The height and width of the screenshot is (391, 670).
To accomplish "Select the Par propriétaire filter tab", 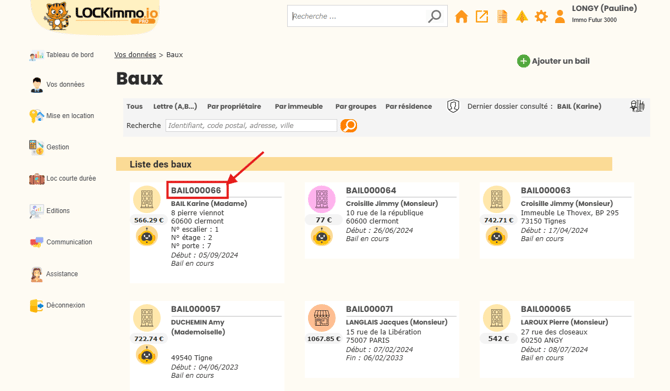I will tap(234, 106).
